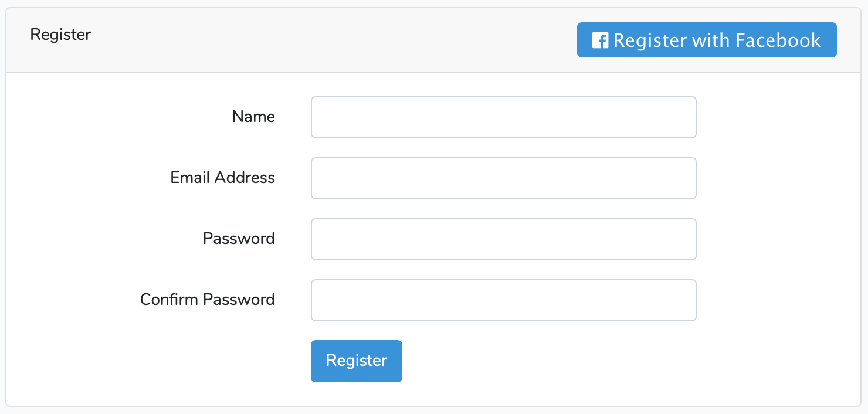Image resolution: width=868 pixels, height=414 pixels.
Task: Submit the form with the Register button
Action: (356, 361)
